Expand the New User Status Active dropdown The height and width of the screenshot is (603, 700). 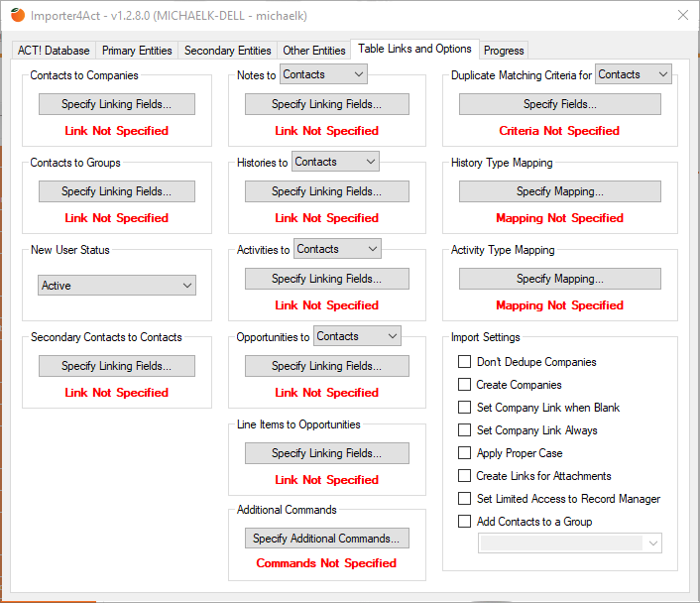pyautogui.click(x=117, y=285)
